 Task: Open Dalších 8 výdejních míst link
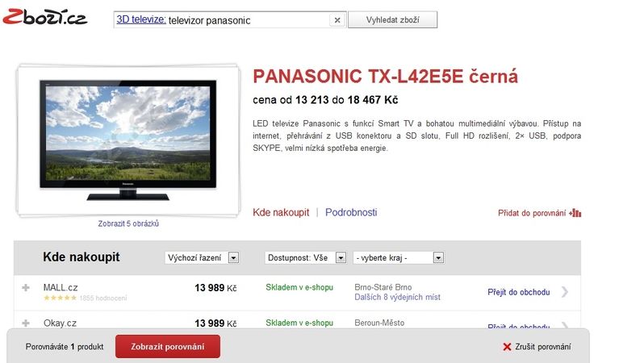pos(397,297)
